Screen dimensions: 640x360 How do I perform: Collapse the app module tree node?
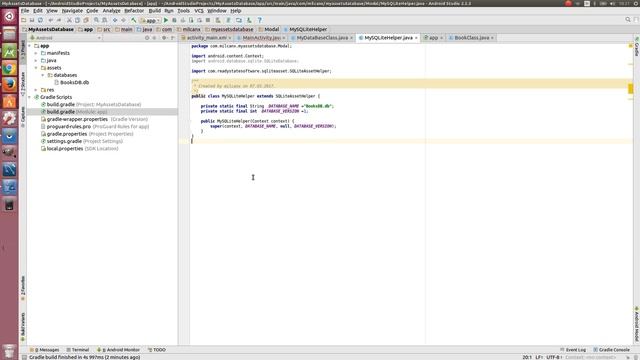(30, 46)
